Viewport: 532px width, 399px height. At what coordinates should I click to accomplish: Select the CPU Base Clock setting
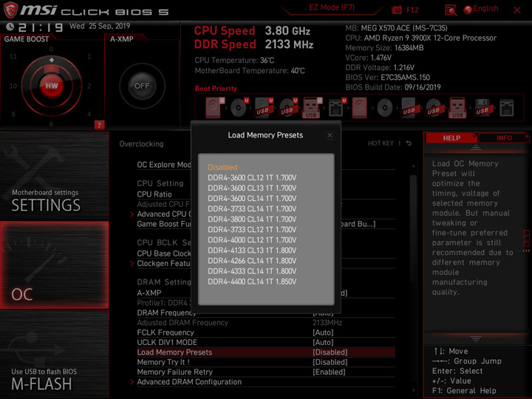tap(164, 253)
